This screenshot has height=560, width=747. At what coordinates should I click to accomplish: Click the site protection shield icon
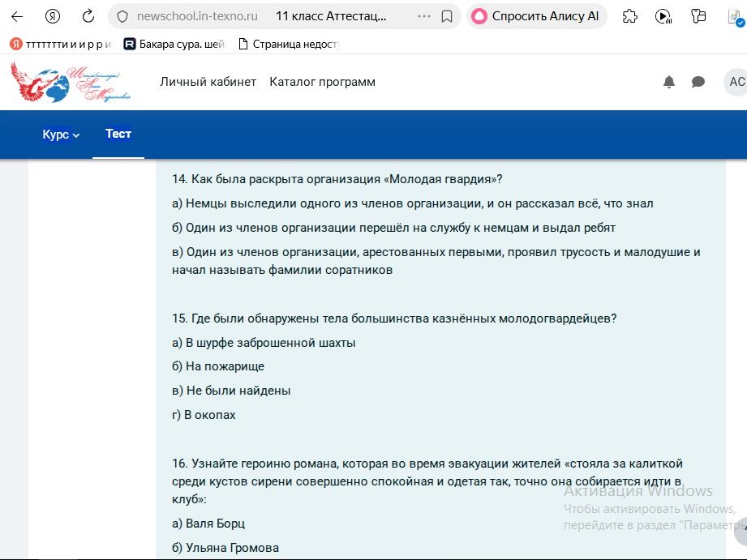pos(122,17)
